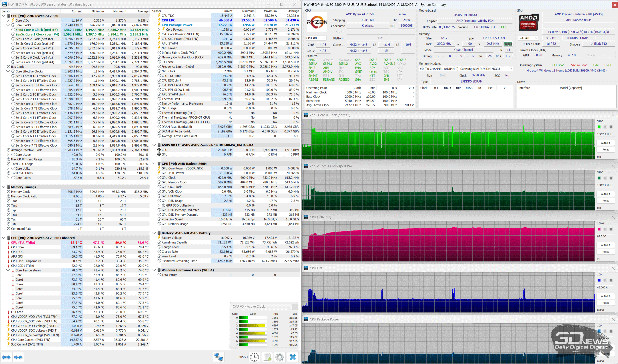
Task: Collapse the Core Clocks node
Action: tap(8, 25)
